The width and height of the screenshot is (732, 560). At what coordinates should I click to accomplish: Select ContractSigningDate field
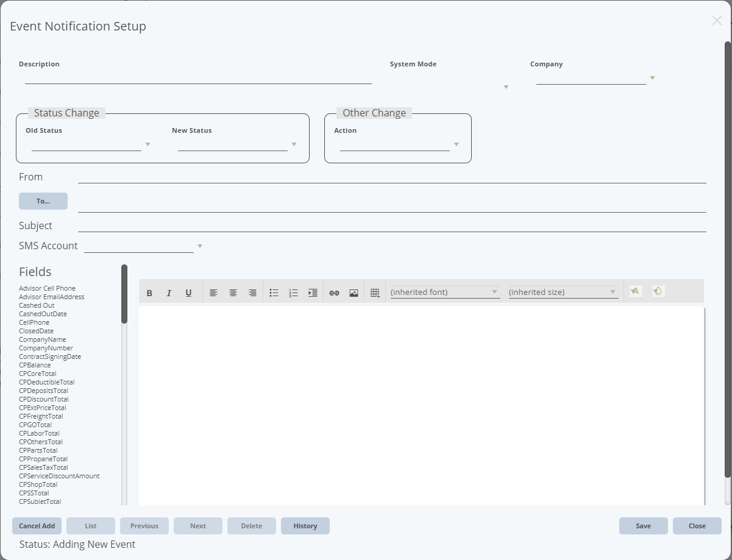pyautogui.click(x=50, y=356)
